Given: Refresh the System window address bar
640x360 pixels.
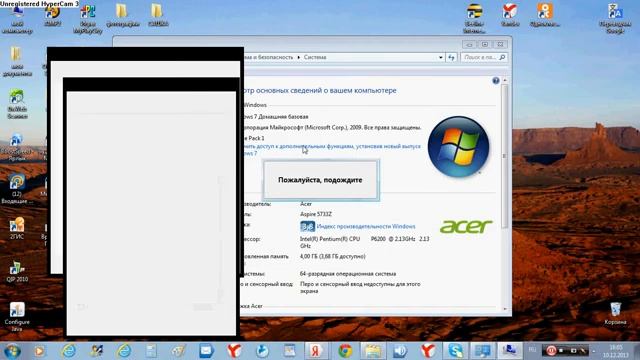Looking at the screenshot, I should [451, 58].
